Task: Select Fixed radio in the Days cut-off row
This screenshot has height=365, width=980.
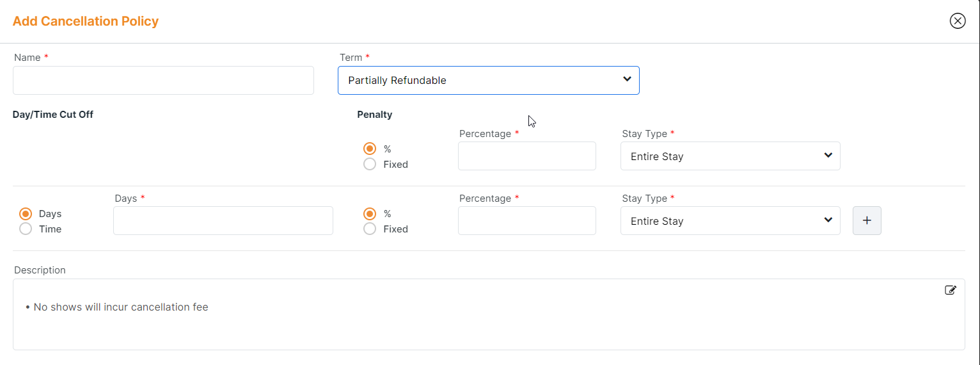Action: click(370, 229)
